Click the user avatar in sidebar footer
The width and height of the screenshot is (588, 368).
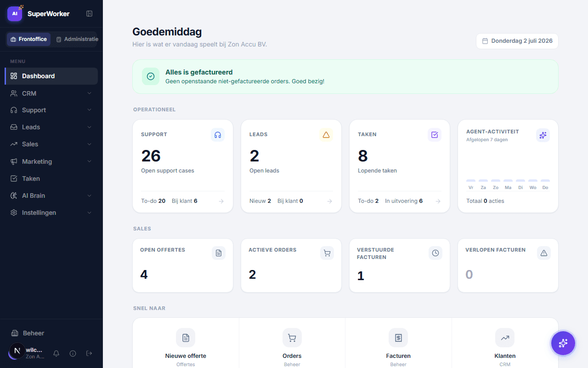coord(17,351)
